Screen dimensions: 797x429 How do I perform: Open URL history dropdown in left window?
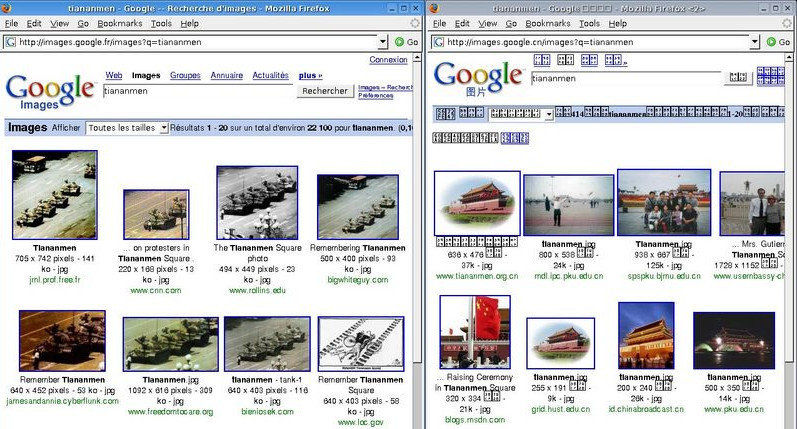(383, 42)
